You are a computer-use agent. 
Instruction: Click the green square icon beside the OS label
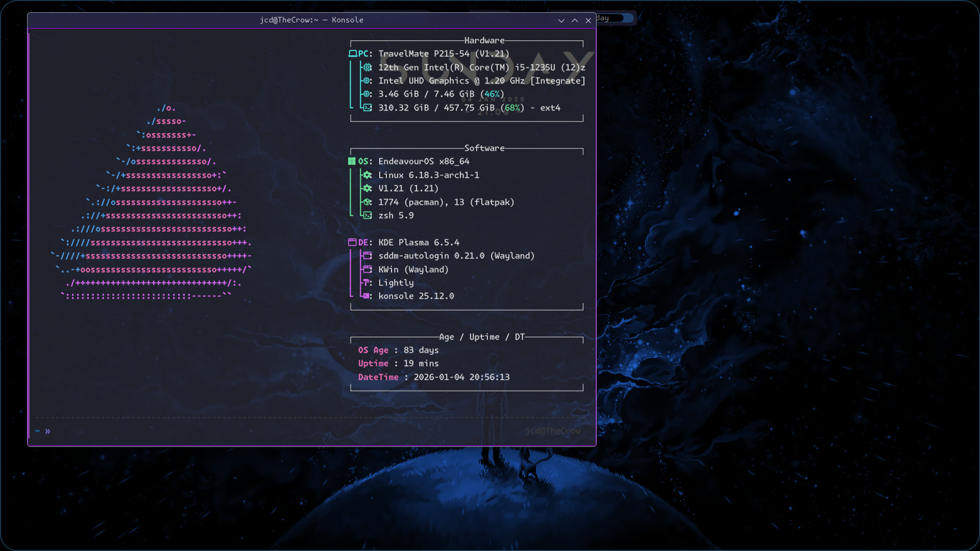352,161
